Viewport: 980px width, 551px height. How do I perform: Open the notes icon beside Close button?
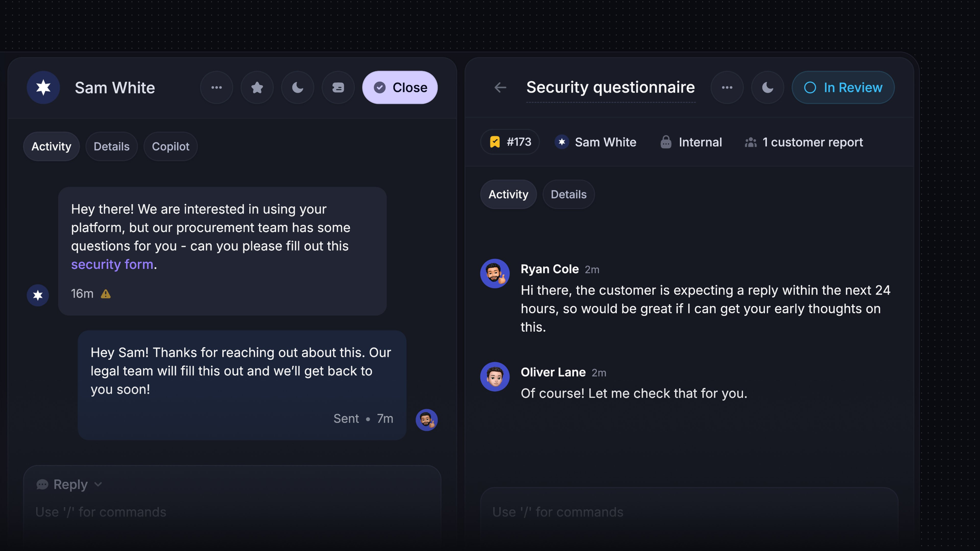pos(338,88)
